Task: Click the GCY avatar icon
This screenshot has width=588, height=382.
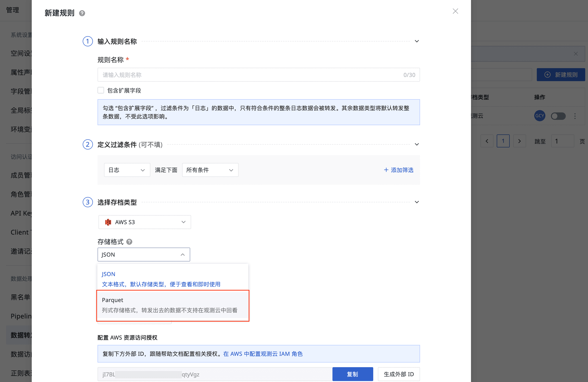Action: pos(539,116)
